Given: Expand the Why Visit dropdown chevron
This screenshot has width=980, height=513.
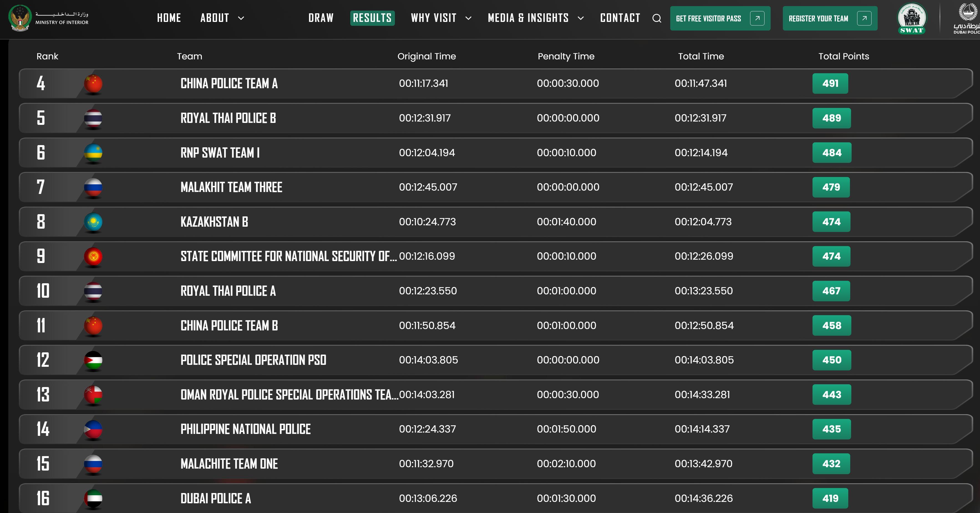Looking at the screenshot, I should [468, 18].
